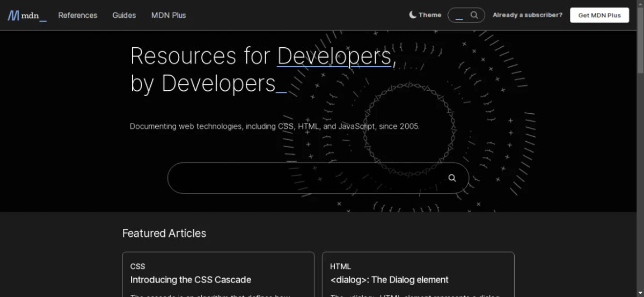
Task: Open Introducing the CSS Cascade article
Action: coord(191,280)
